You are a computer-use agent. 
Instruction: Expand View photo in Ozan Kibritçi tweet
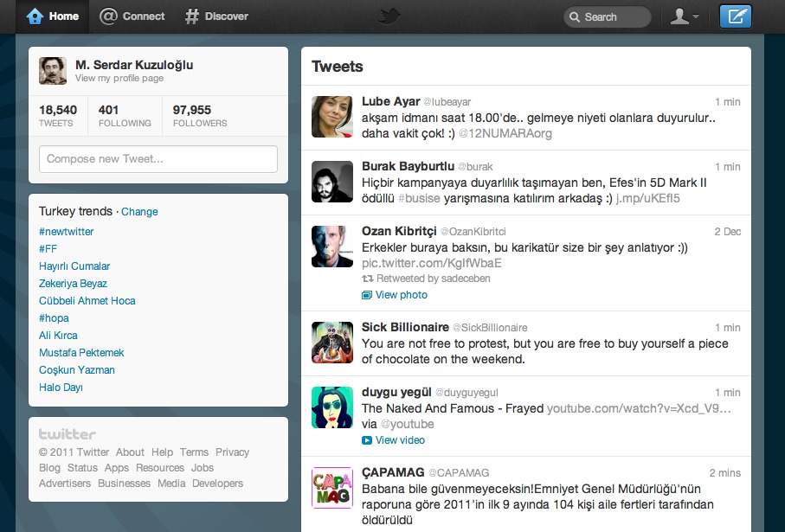coord(401,295)
